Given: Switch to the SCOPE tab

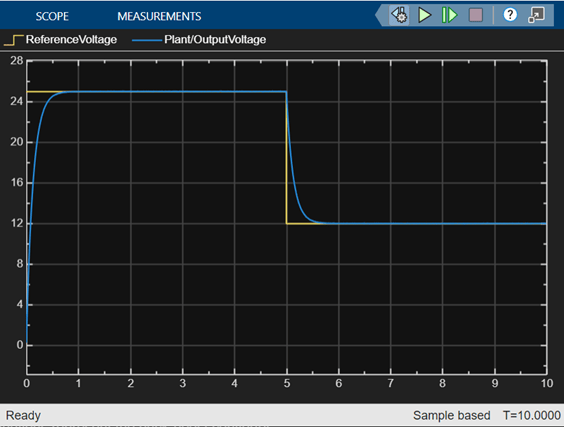Looking at the screenshot, I should [52, 16].
